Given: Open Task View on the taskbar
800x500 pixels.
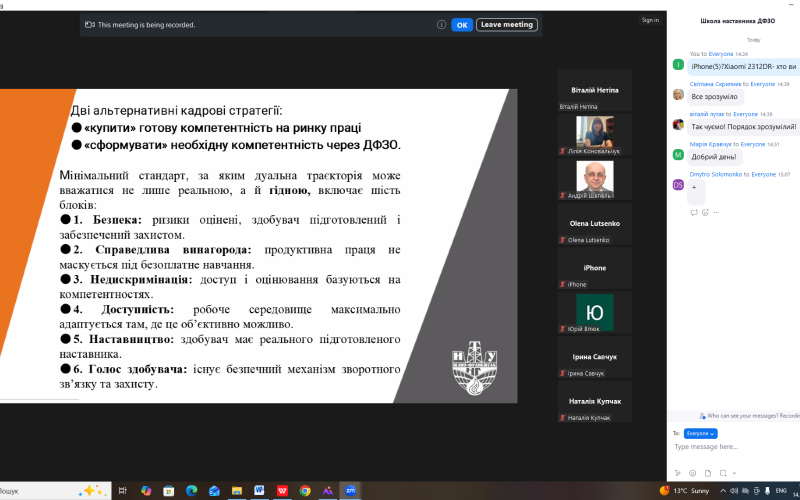Looking at the screenshot, I should pos(122,491).
